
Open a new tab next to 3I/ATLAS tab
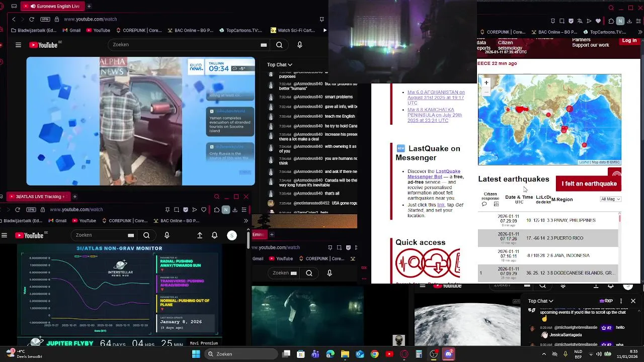click(x=74, y=197)
